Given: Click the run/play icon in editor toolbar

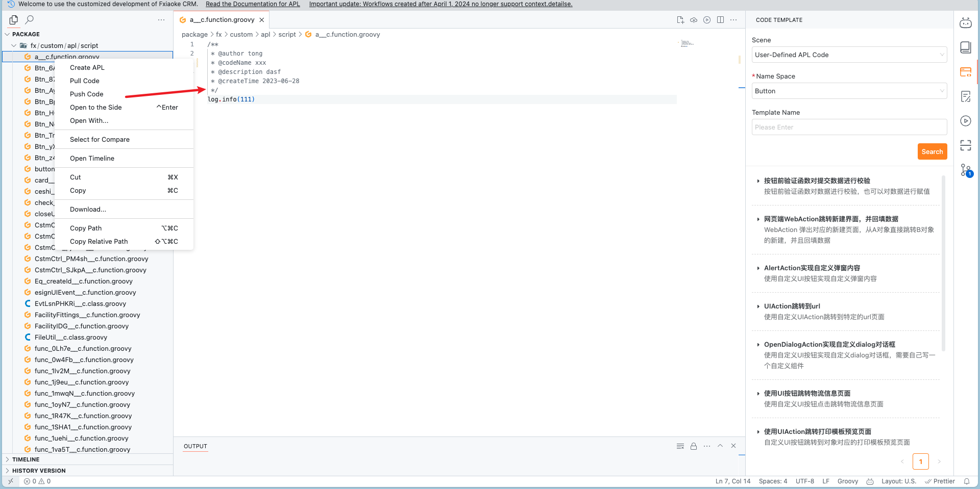Looking at the screenshot, I should pyautogui.click(x=707, y=20).
